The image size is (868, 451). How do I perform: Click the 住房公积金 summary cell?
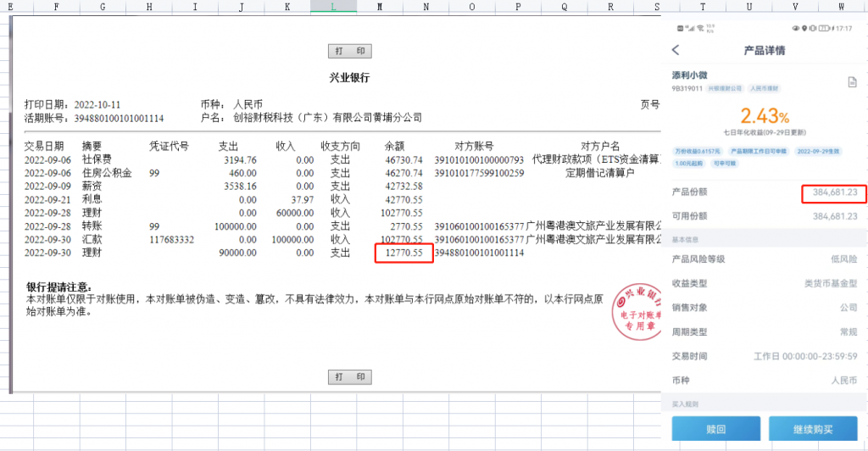tap(107, 173)
